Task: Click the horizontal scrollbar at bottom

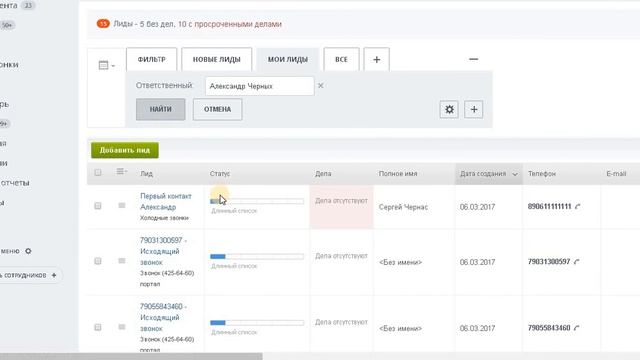Action: pyautogui.click(x=131, y=356)
